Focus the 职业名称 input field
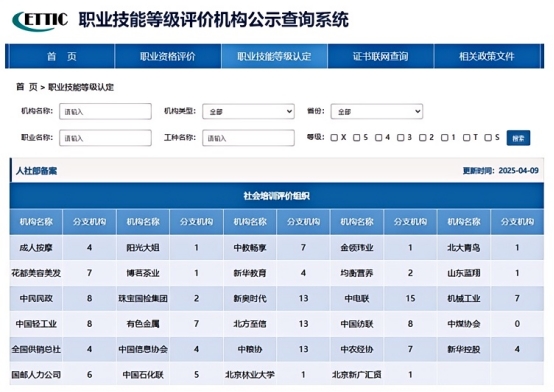554x392 pixels. pos(105,138)
